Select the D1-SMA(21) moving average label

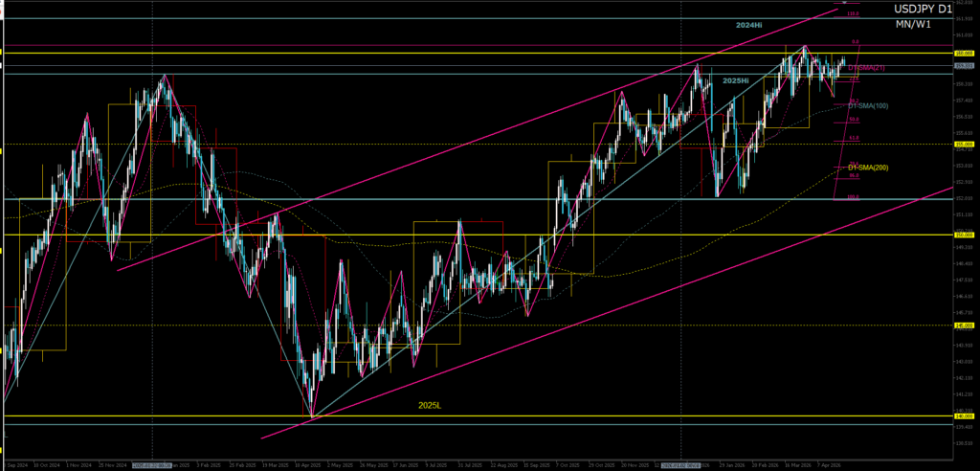pos(872,69)
